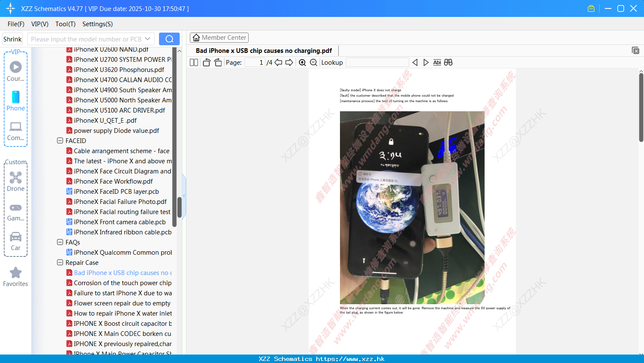Click the Shrink button
The width and height of the screenshot is (644, 363).
coord(13,39)
